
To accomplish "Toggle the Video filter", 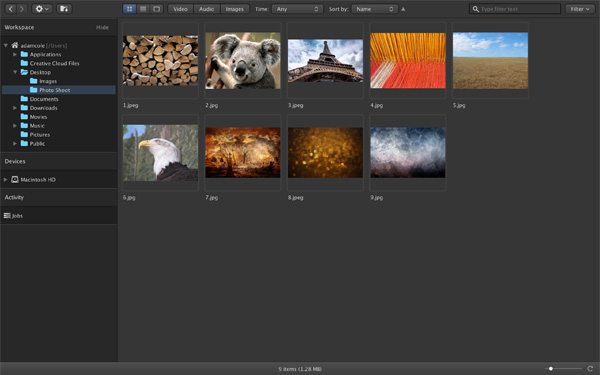I will (x=180, y=9).
